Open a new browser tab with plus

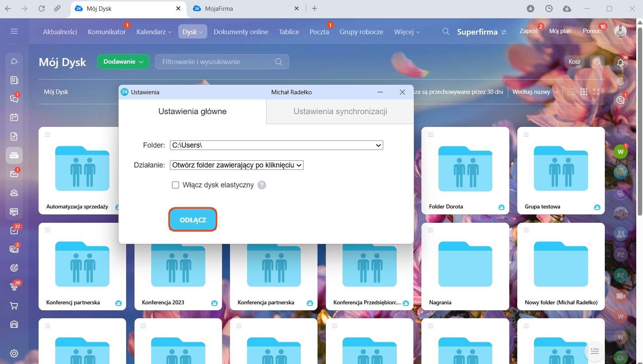pos(314,8)
